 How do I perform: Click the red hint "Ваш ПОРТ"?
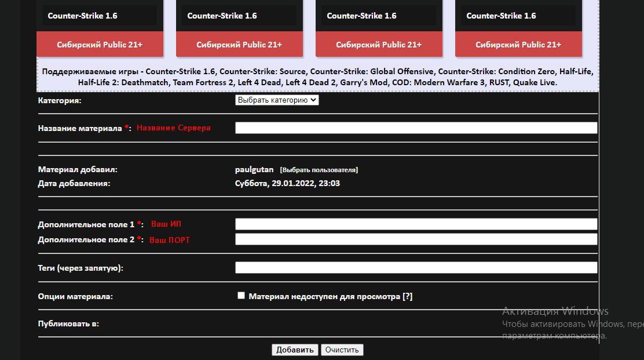pyautogui.click(x=170, y=240)
